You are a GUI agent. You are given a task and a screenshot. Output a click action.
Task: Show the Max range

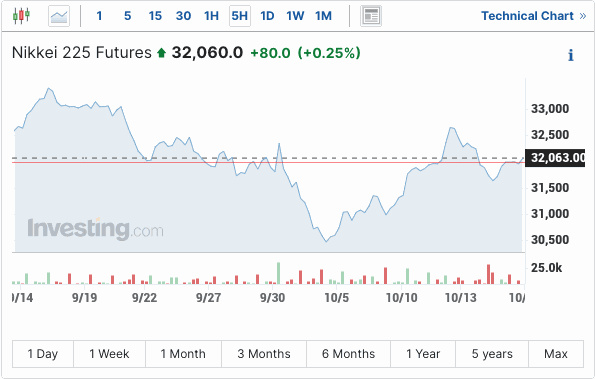point(556,354)
